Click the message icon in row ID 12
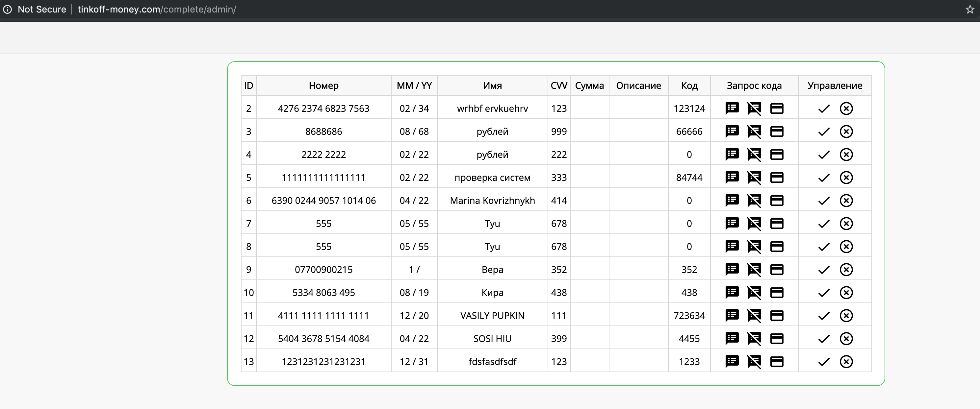The image size is (980, 409). (732, 338)
